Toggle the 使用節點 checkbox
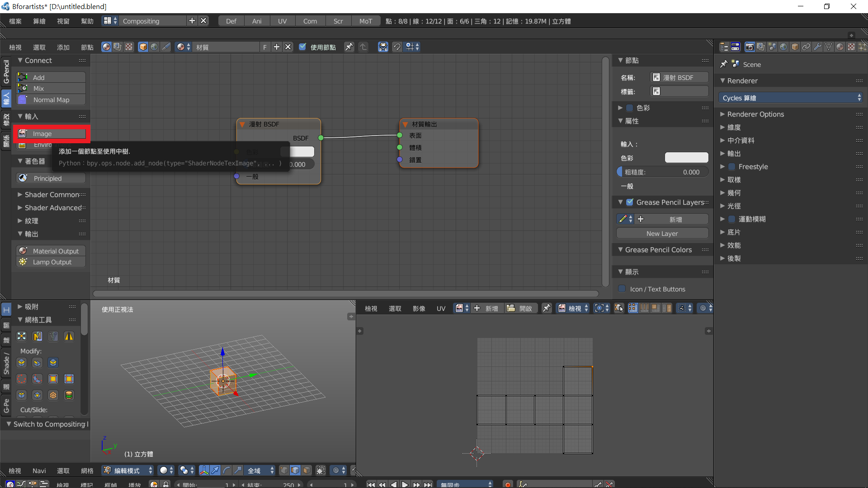This screenshot has width=868, height=488. pos(302,47)
